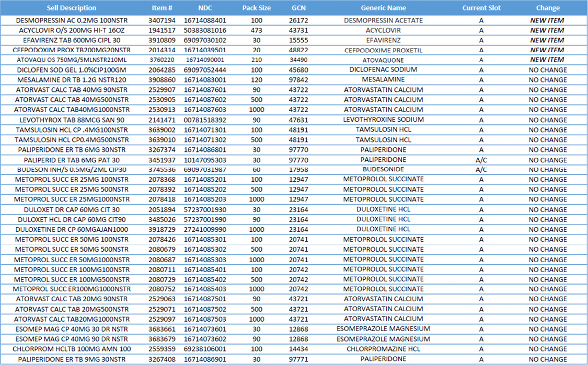The width and height of the screenshot is (588, 365).
Task: Select generic name ATOVAQUONE
Action: [383, 60]
